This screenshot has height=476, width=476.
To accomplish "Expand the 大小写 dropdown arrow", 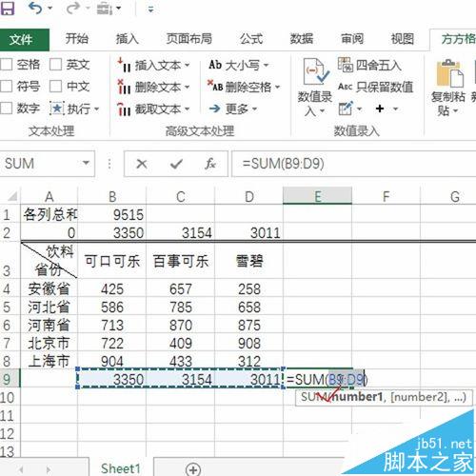I will 266,66.
